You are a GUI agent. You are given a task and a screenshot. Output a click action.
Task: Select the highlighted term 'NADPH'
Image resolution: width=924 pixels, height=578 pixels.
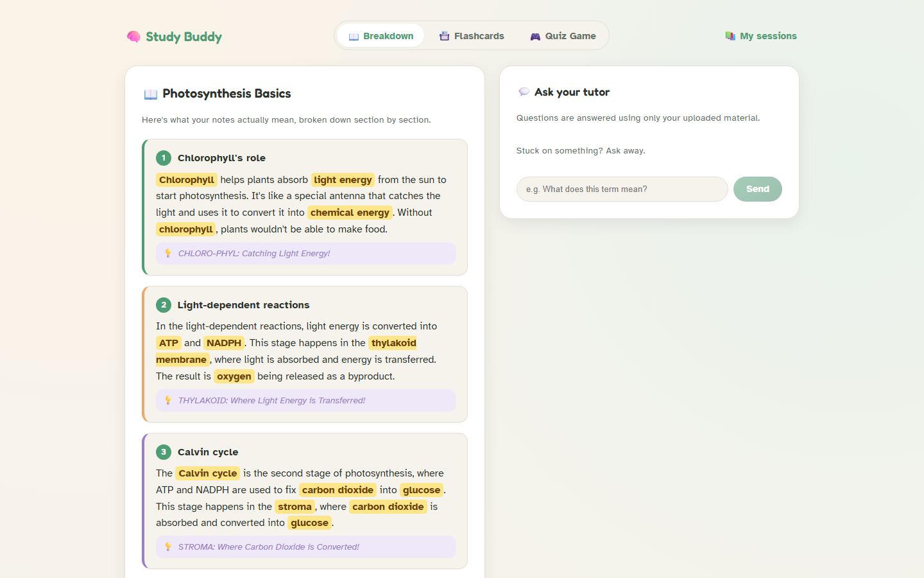pyautogui.click(x=224, y=343)
